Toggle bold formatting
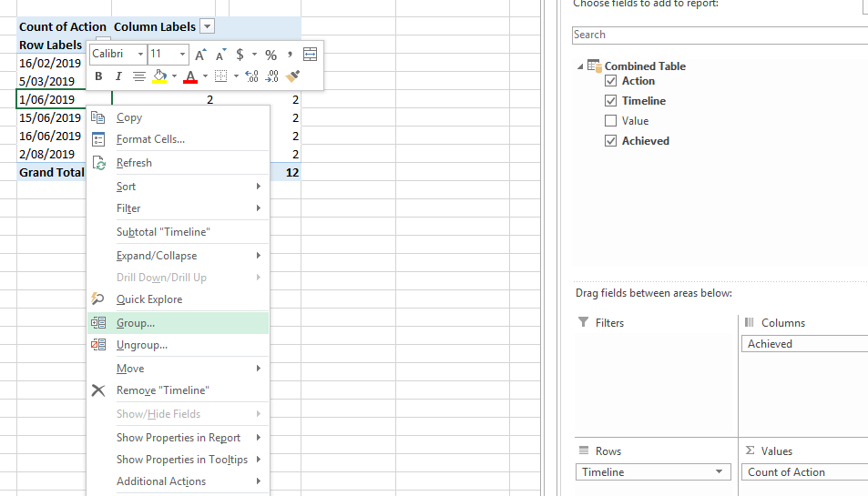Viewport: 868px width, 496px height. point(98,76)
